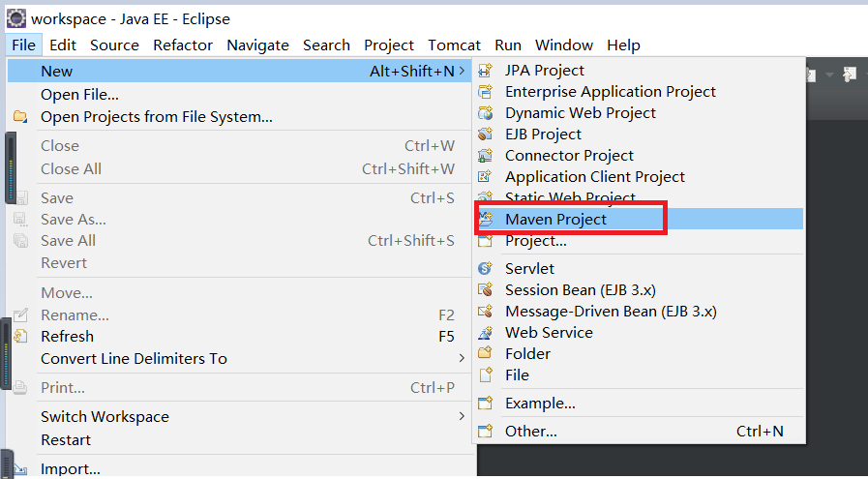Click the Web Service icon
The width and height of the screenshot is (868, 479).
pos(486,332)
